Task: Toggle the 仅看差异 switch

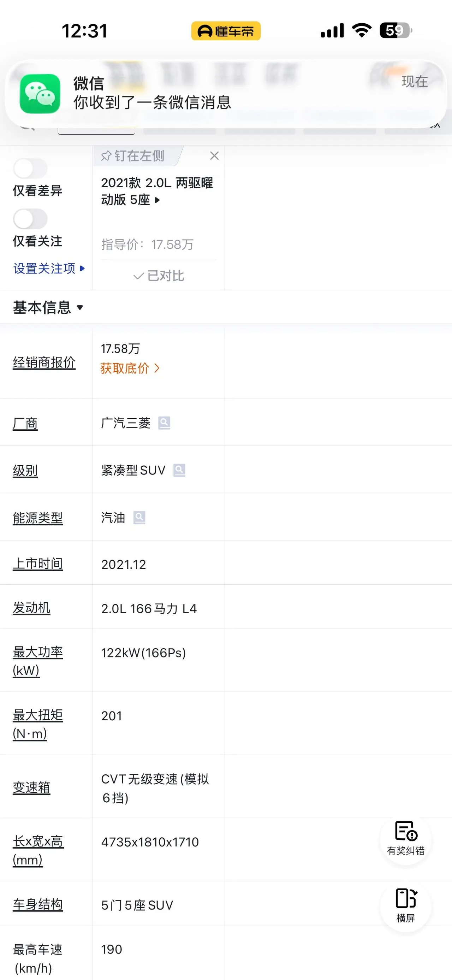Action: pos(30,169)
